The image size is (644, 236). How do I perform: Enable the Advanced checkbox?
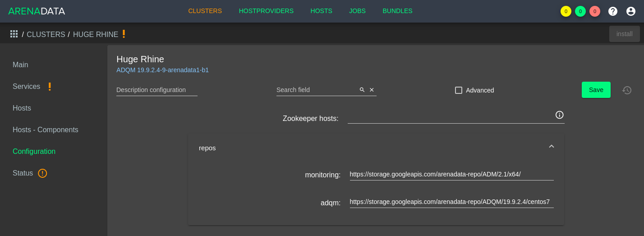(x=459, y=90)
